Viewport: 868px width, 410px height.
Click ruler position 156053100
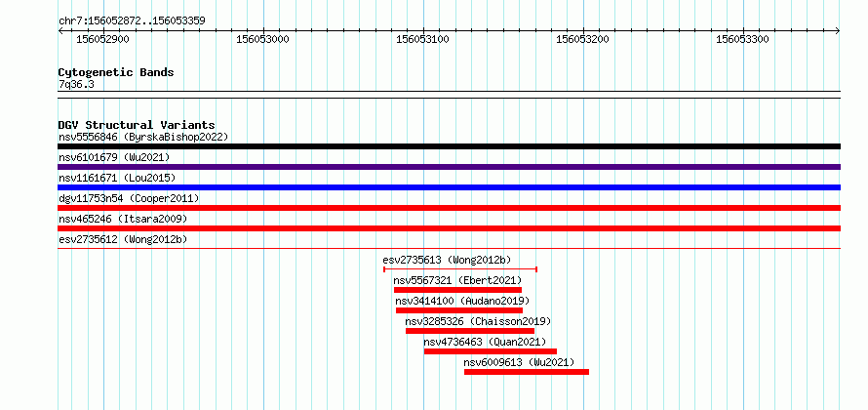(x=423, y=39)
